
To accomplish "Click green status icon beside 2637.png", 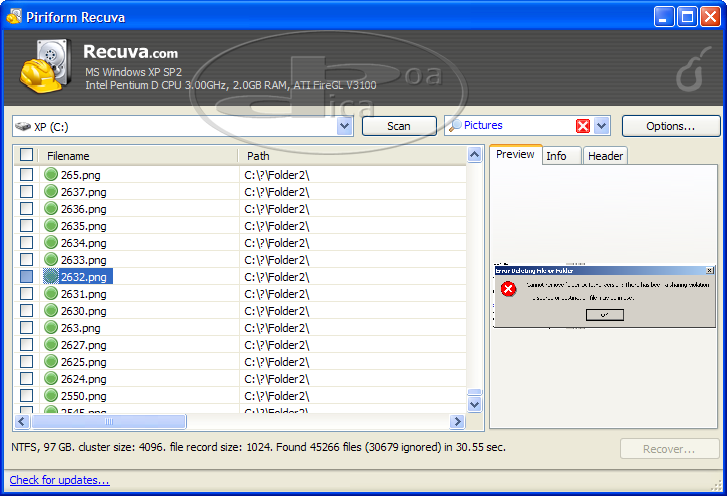I will tap(51, 192).
